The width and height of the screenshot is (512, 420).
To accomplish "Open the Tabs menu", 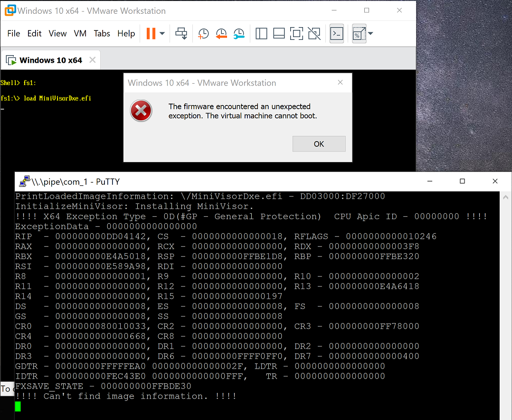I will [102, 33].
